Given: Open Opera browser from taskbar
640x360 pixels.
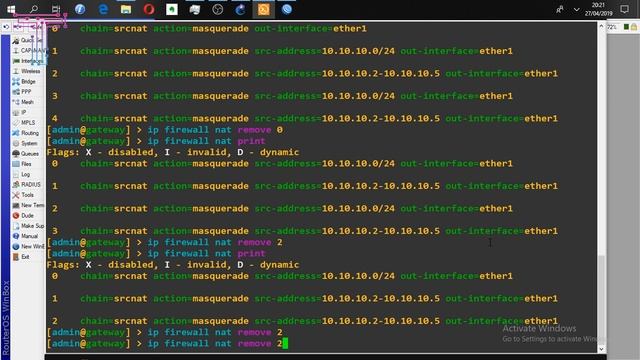Looking at the screenshot, I should [149, 9].
